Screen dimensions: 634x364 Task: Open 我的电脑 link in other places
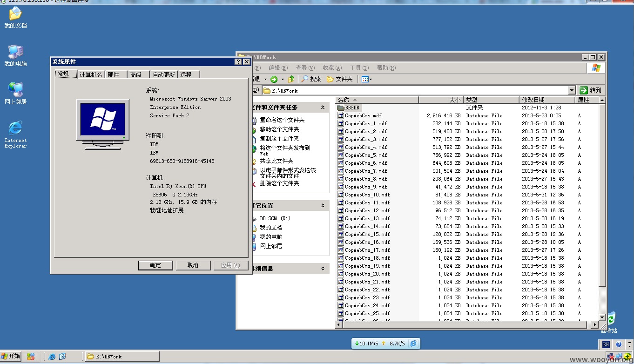(x=271, y=237)
